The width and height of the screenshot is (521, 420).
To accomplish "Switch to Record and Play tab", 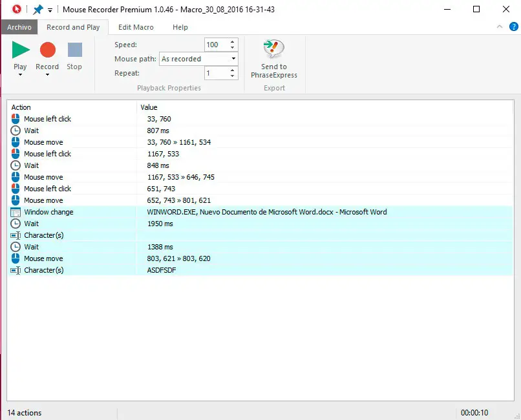I will point(73,27).
